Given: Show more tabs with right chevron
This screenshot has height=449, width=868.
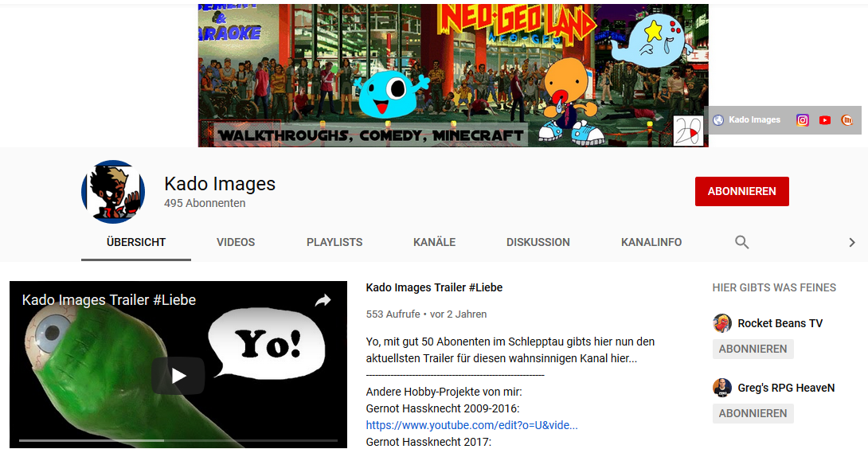Looking at the screenshot, I should tap(852, 242).
